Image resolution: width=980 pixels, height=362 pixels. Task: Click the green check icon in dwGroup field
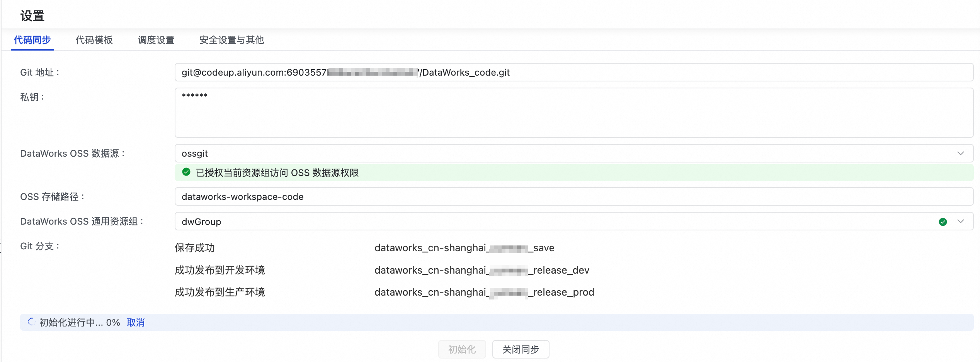click(943, 222)
